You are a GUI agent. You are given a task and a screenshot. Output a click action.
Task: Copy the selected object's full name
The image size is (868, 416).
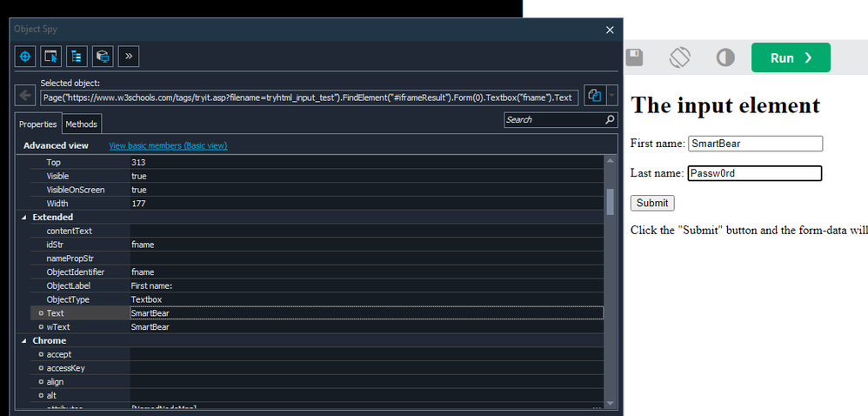[595, 95]
